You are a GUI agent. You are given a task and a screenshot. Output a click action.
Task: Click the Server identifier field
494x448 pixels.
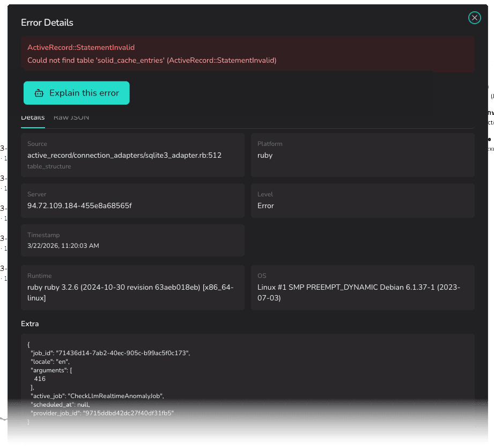[132, 200]
